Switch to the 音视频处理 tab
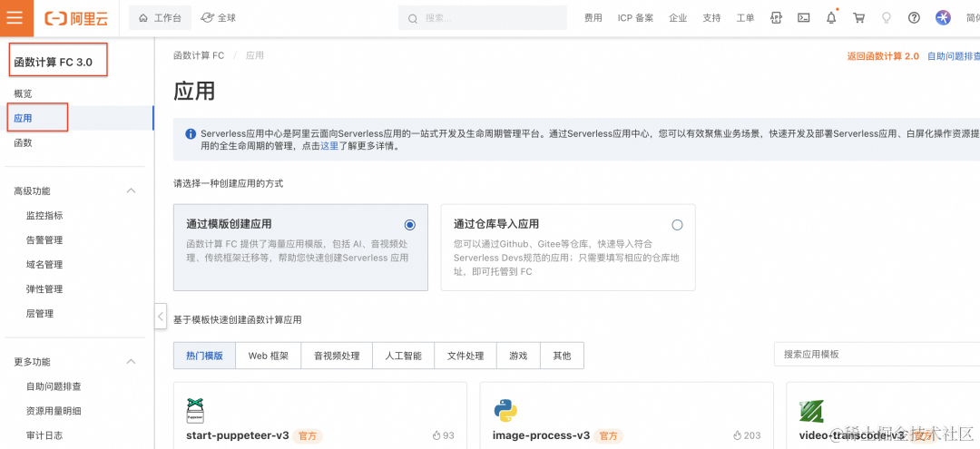The width and height of the screenshot is (980, 449). pyautogui.click(x=337, y=356)
